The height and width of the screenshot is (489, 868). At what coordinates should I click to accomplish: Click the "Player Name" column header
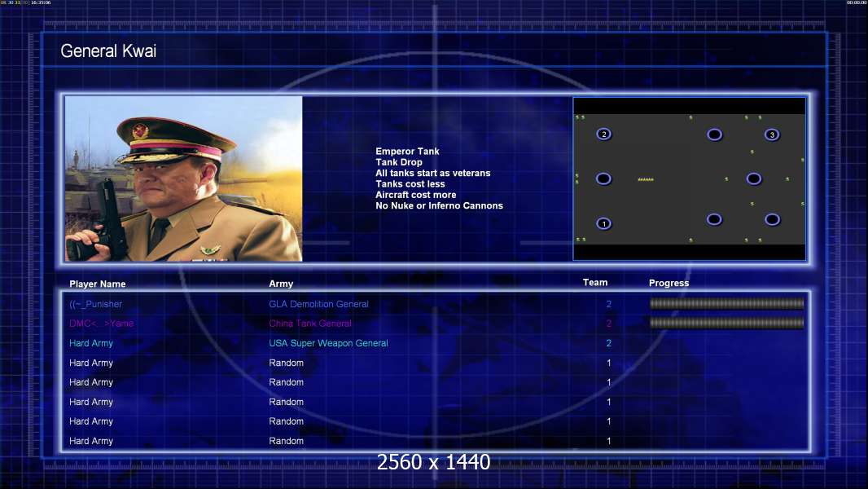(x=98, y=284)
